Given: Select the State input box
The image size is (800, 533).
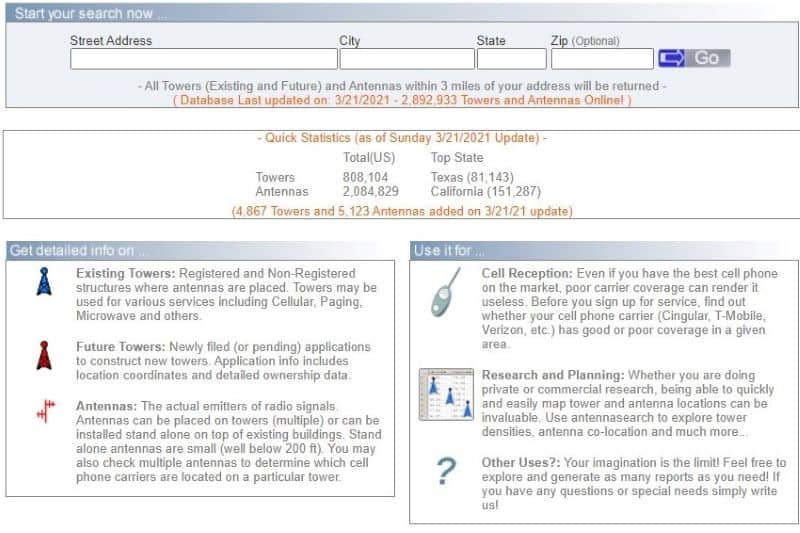Looking at the screenshot, I should (x=510, y=59).
